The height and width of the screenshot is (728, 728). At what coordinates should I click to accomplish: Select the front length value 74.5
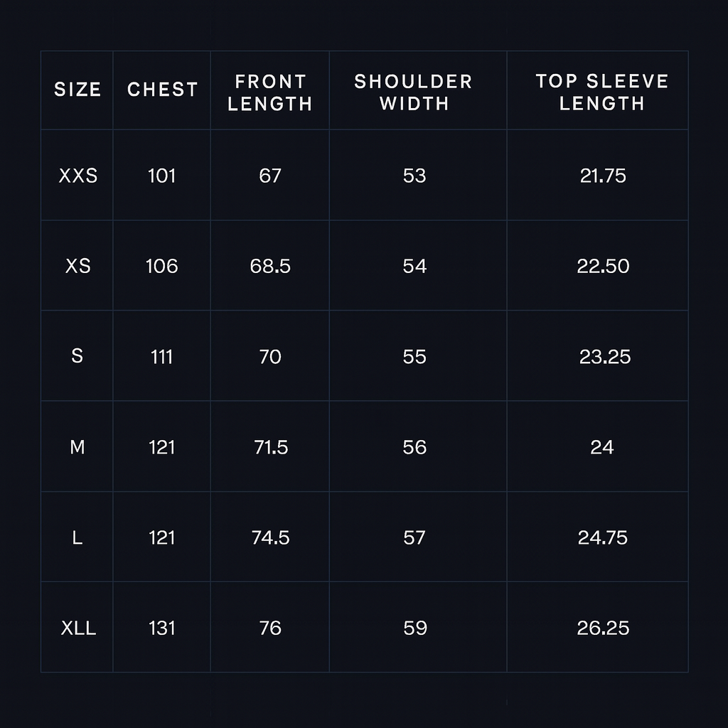click(270, 537)
